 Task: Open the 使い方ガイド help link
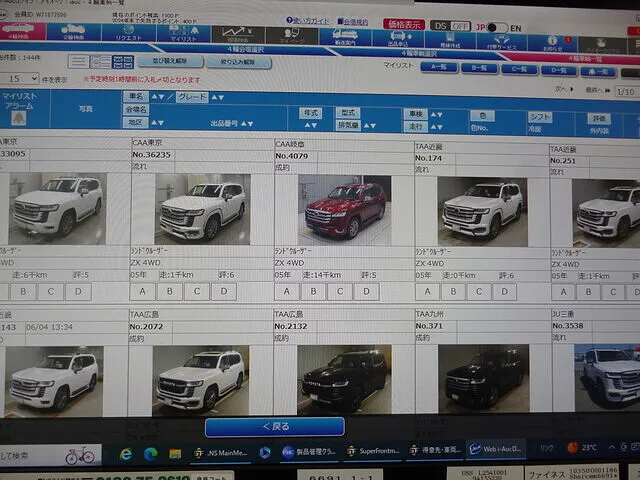tap(308, 20)
